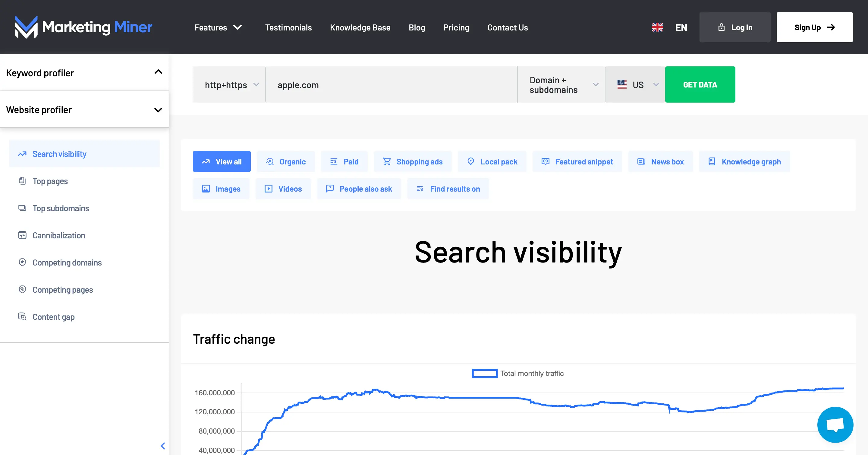Click the UK flag language icon
The height and width of the screenshot is (455, 868).
tap(657, 27)
